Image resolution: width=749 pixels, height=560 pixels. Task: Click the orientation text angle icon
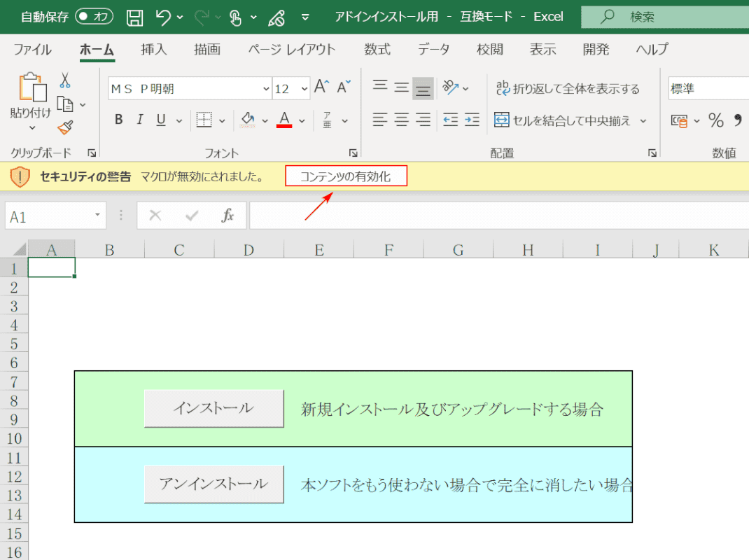coord(450,87)
